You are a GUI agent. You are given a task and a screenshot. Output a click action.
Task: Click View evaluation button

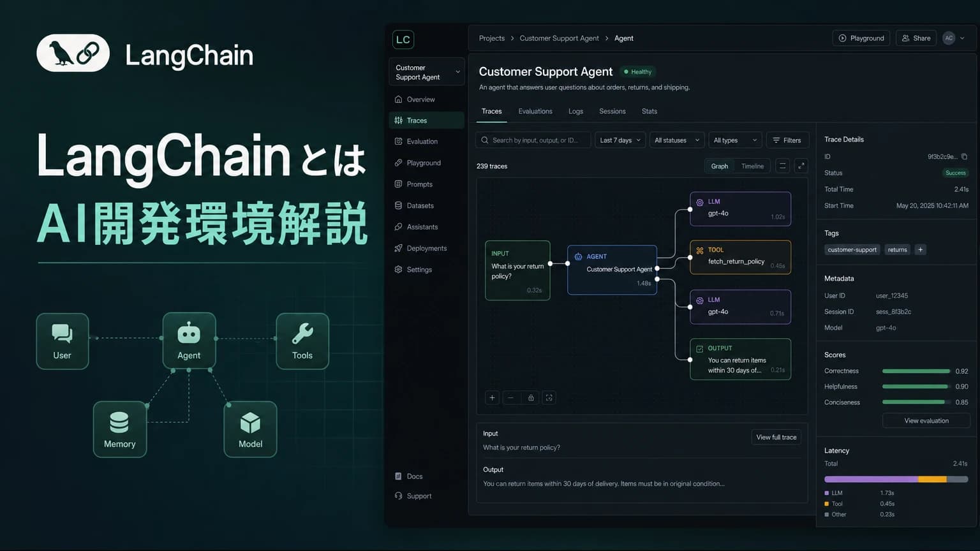click(x=926, y=421)
